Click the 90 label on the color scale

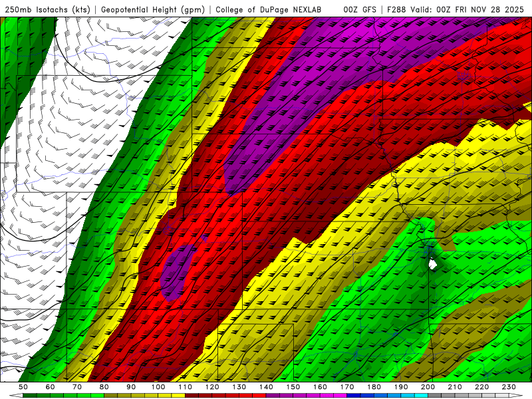[131, 387]
